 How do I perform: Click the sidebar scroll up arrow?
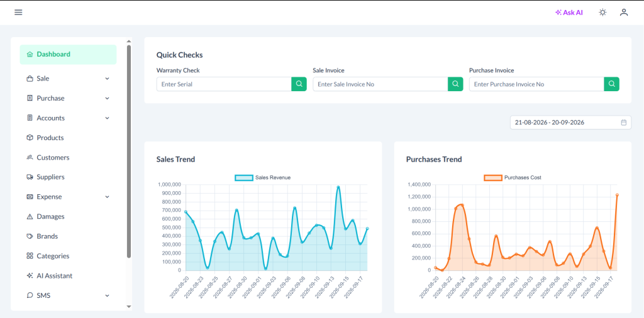pyautogui.click(x=128, y=41)
